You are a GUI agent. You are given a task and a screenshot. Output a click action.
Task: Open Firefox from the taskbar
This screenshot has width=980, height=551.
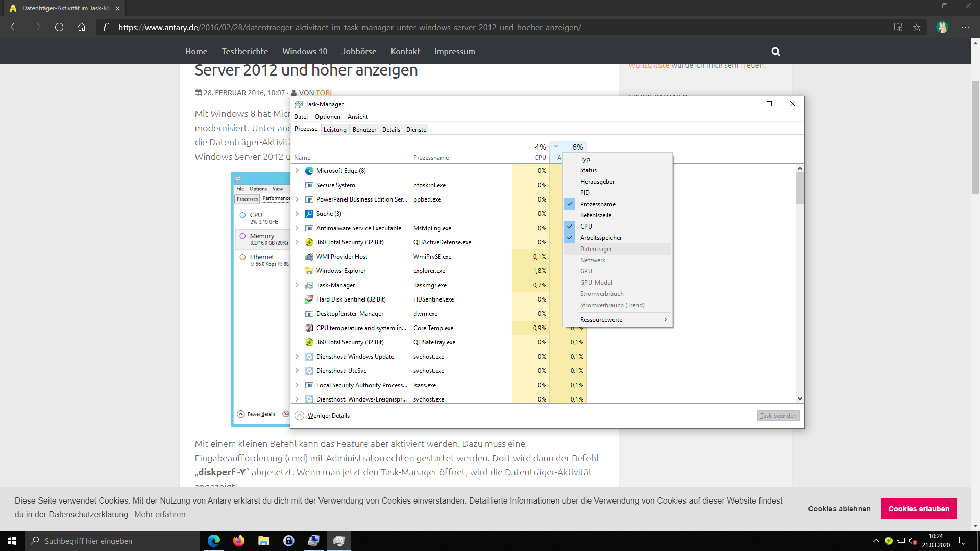click(x=238, y=541)
